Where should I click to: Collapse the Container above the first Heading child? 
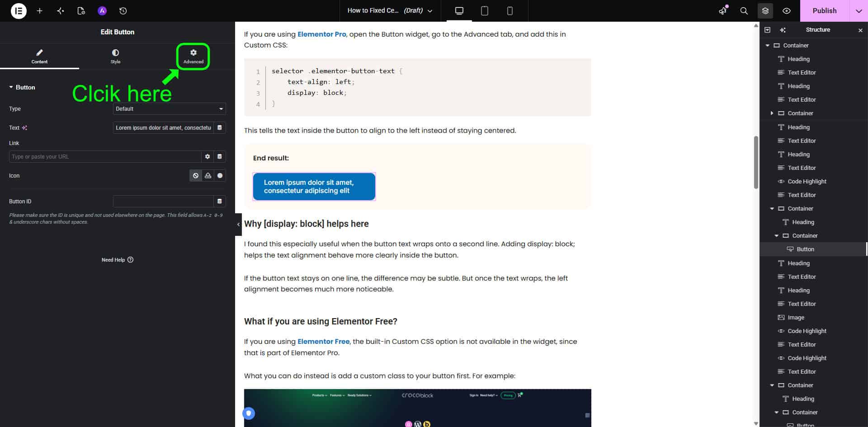pos(772,209)
